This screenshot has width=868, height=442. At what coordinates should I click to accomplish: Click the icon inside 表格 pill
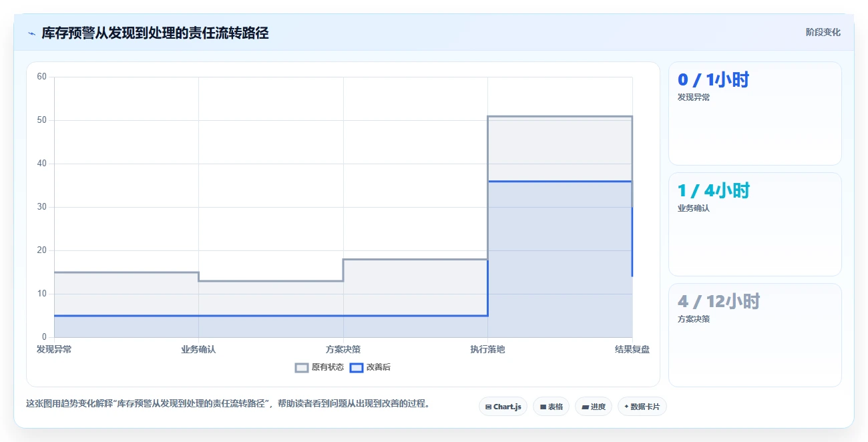(543, 407)
